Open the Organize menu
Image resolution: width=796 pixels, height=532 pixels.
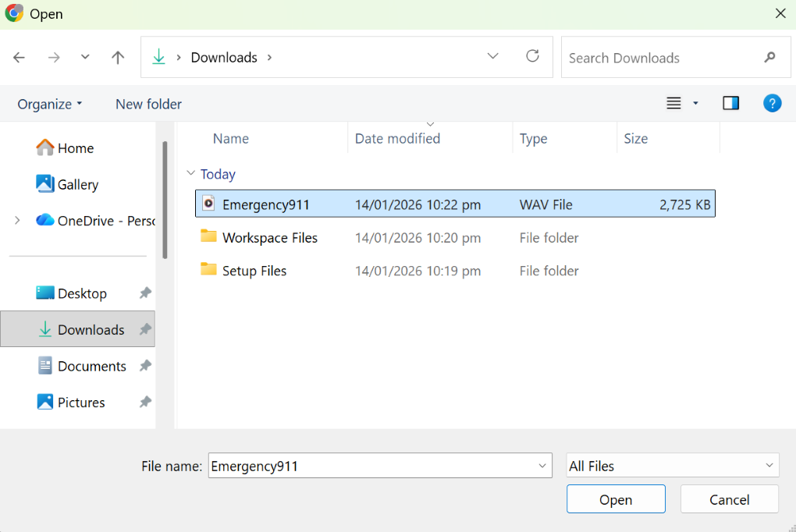tap(50, 104)
